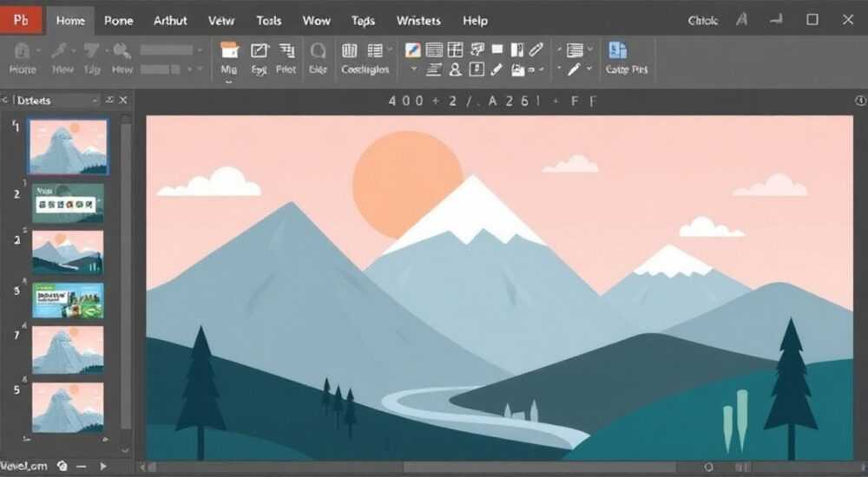Click the Egg edit-box icon
Screen dimensions: 868x477
click(259, 51)
